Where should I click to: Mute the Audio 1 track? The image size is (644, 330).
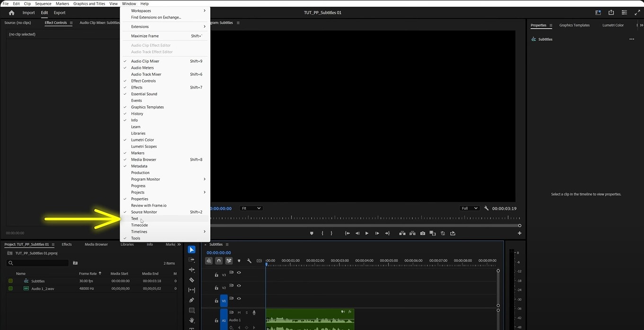point(239,312)
